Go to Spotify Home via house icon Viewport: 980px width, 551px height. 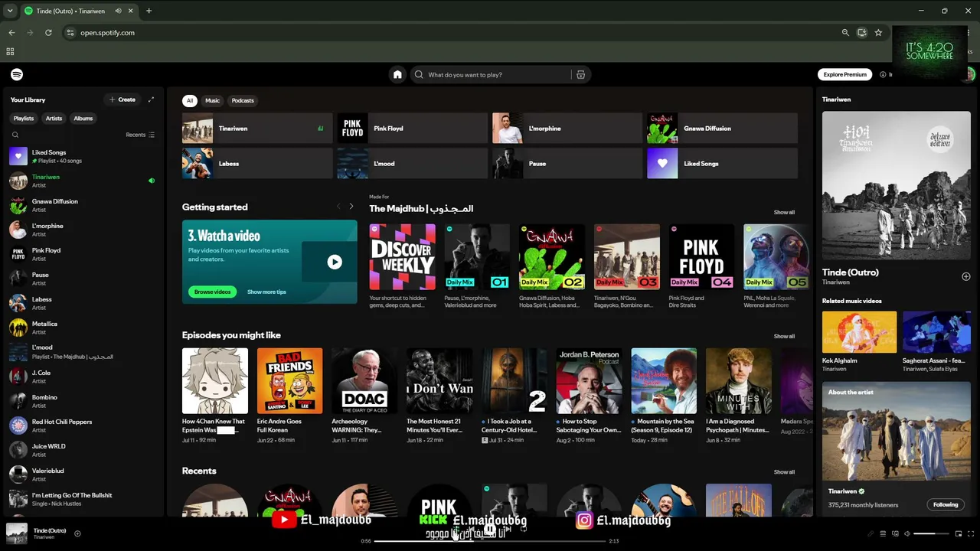tap(397, 74)
